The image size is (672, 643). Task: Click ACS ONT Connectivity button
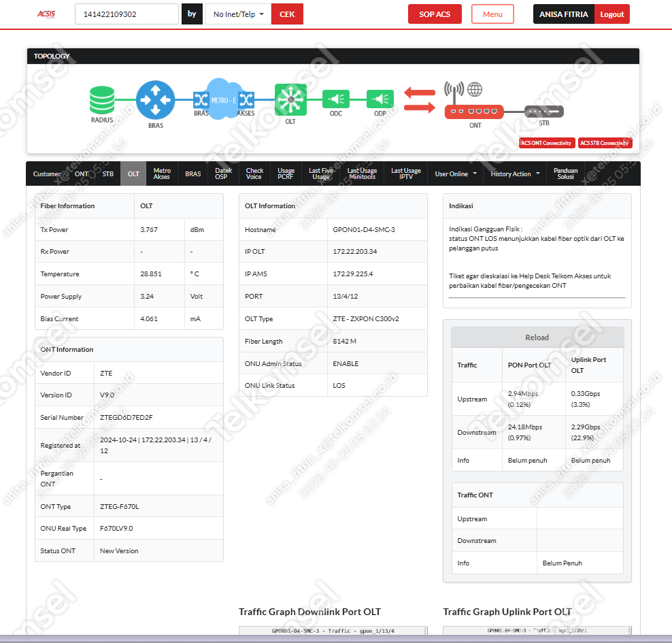coord(546,143)
